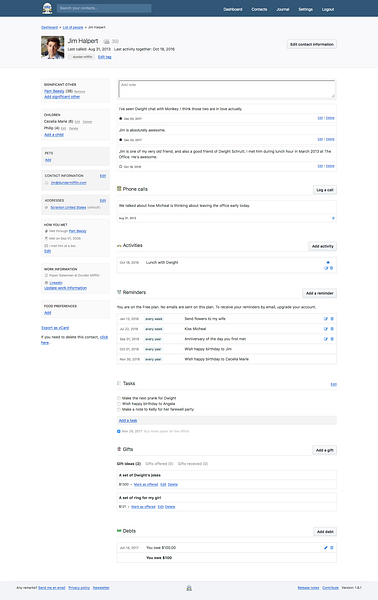378x600 pixels.
Task: Click the 'Dunder Mifflin' tag label
Action: (x=81, y=57)
